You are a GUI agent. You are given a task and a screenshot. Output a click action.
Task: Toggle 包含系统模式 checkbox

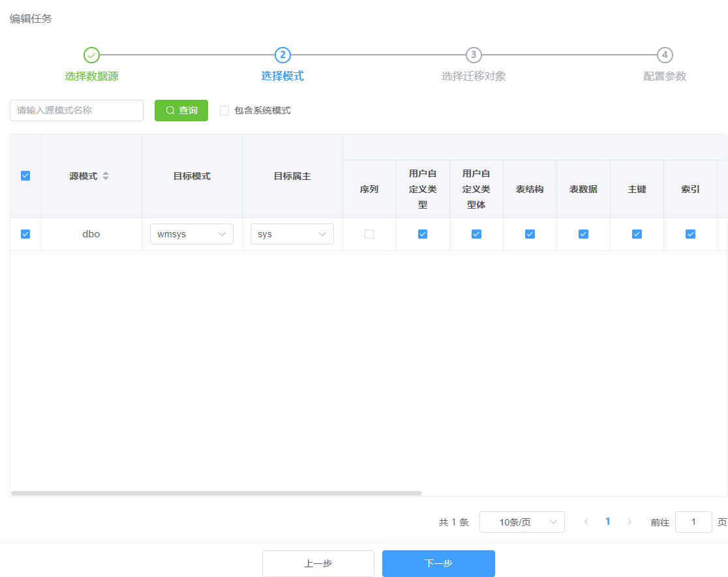(224, 111)
